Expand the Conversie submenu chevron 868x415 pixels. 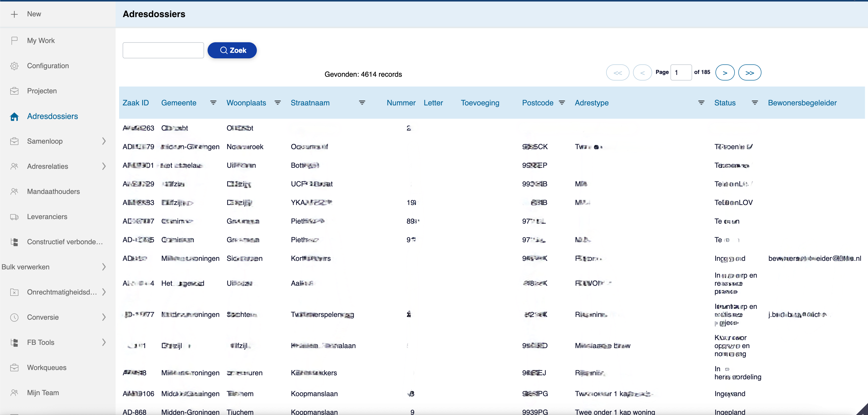coord(104,317)
